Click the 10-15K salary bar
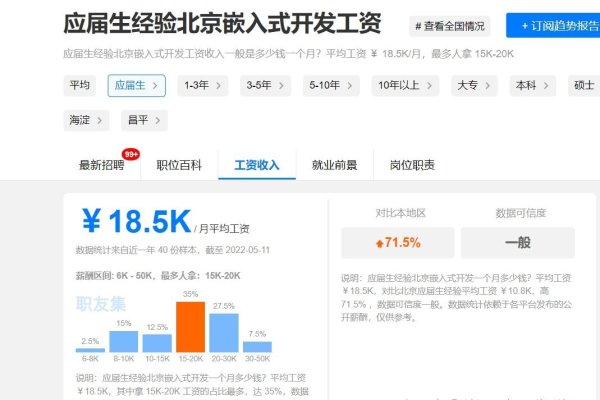The image size is (600, 400). click(x=157, y=343)
